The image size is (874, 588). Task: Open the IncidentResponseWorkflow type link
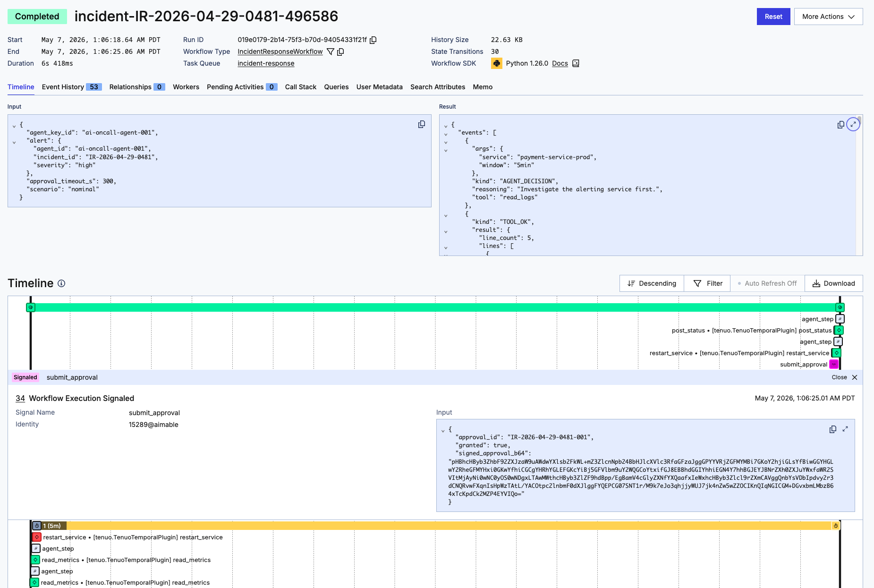click(280, 52)
